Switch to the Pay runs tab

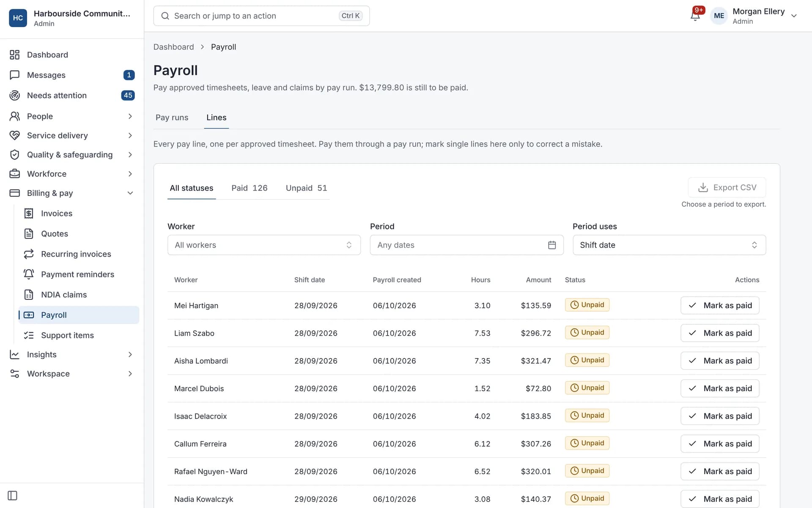point(172,118)
